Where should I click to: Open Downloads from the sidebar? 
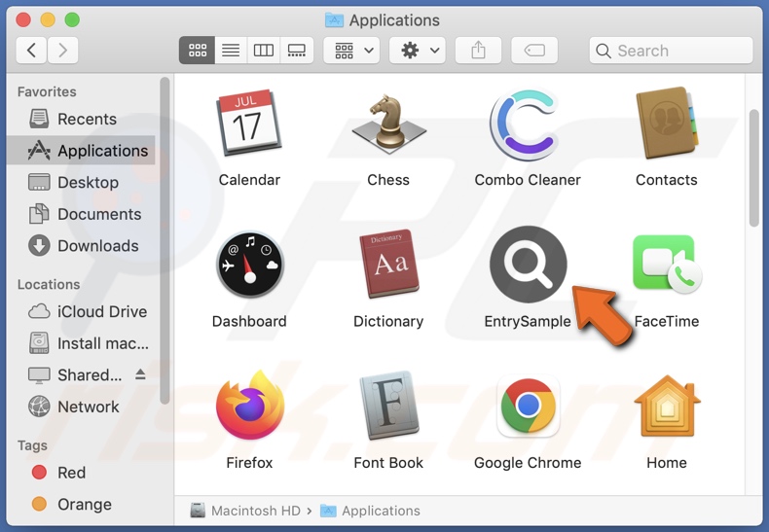click(x=81, y=246)
